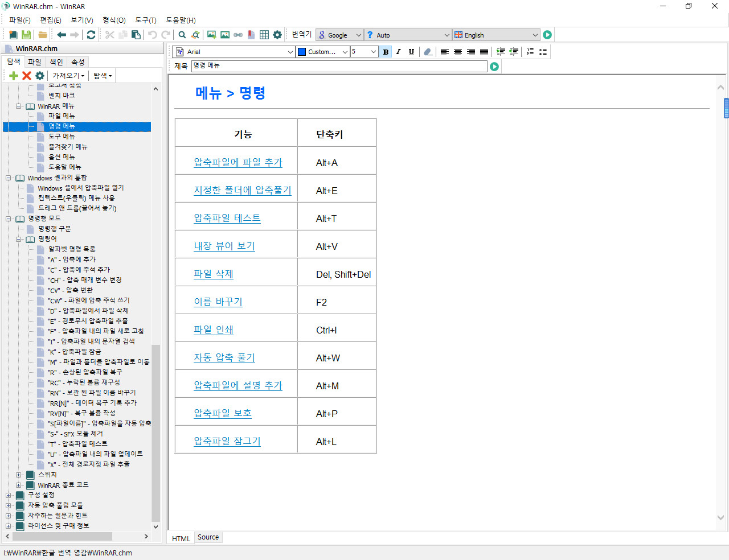Open the 형식(O) menu
The width and height of the screenshot is (729, 560).
pos(114,20)
